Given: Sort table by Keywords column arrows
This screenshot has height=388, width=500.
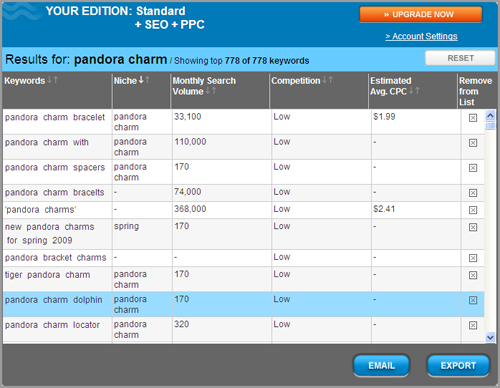Looking at the screenshot, I should coord(52,80).
